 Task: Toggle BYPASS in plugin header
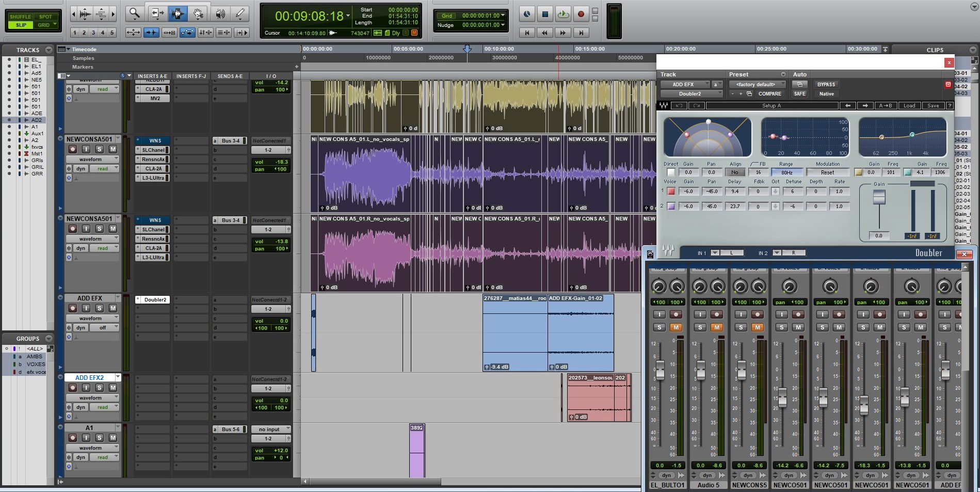[826, 84]
